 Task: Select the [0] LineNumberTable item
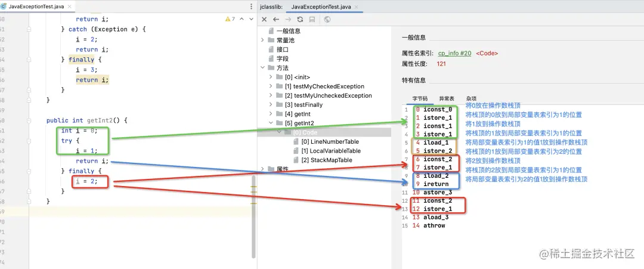pos(330,142)
